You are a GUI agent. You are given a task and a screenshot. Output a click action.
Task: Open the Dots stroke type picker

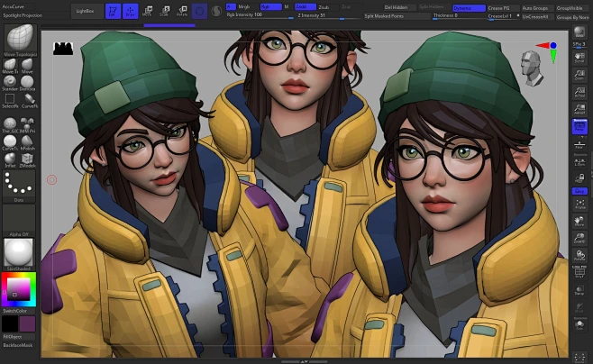pos(19,187)
